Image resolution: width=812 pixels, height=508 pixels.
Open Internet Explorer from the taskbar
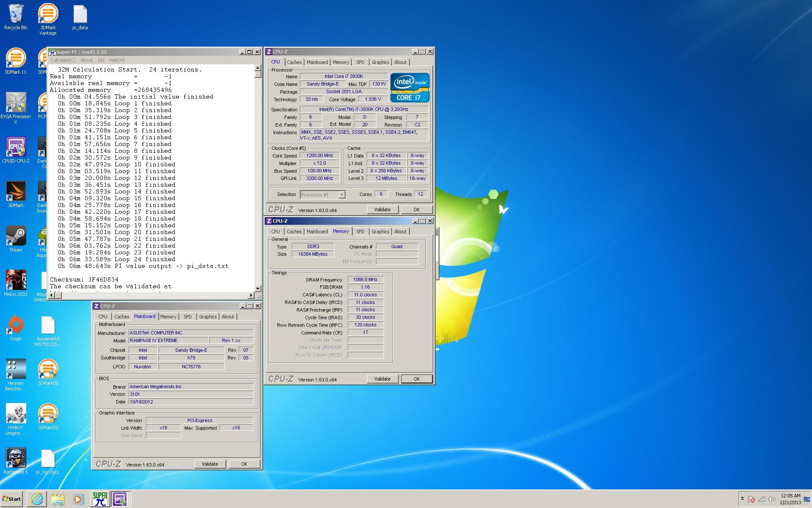[x=37, y=499]
